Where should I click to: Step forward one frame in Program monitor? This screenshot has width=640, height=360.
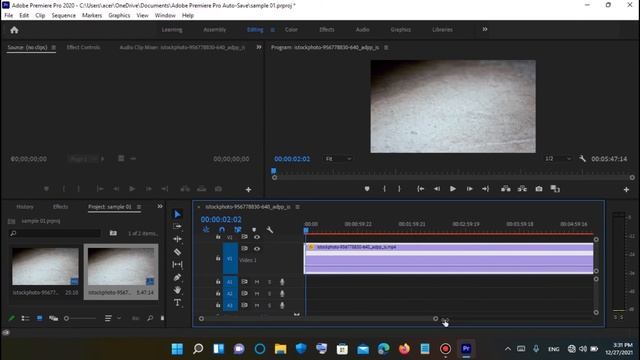click(x=469, y=189)
